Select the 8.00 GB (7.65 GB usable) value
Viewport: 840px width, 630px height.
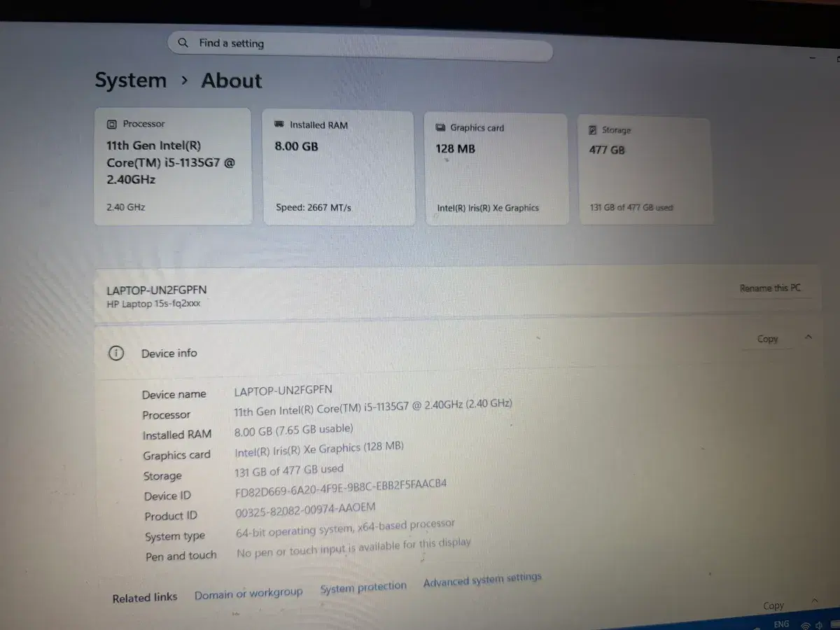[294, 429]
